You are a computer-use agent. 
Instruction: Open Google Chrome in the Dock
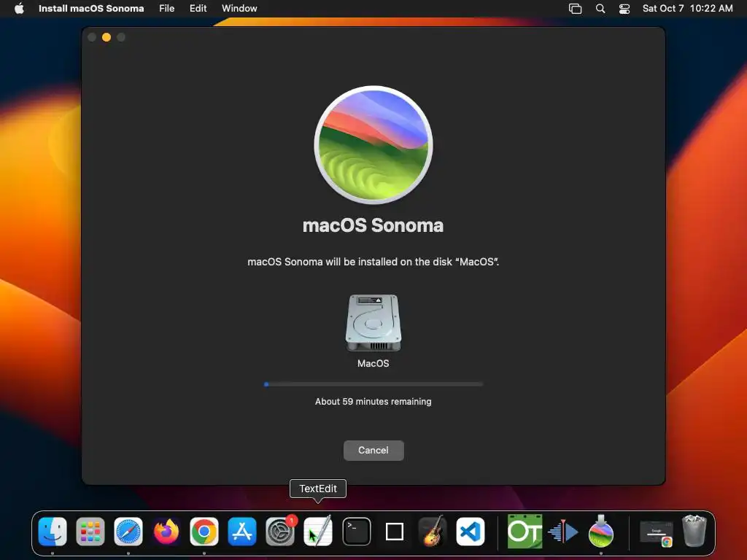(204, 531)
